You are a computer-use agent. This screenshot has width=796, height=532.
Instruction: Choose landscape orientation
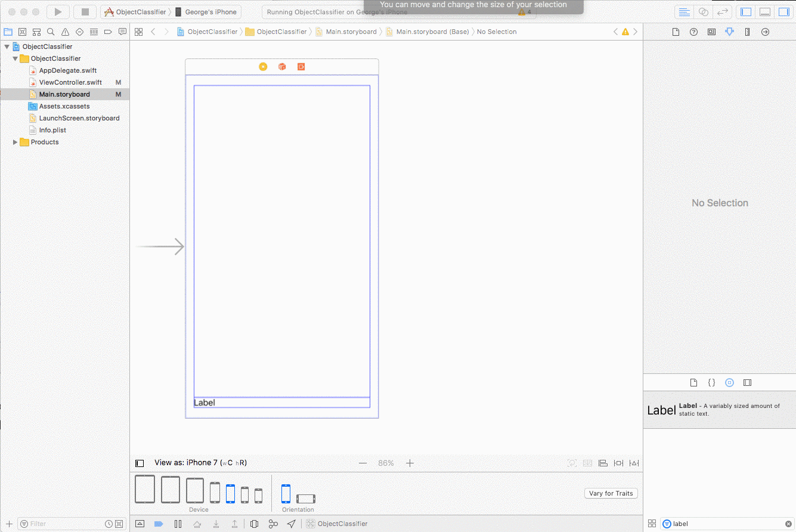(306, 499)
